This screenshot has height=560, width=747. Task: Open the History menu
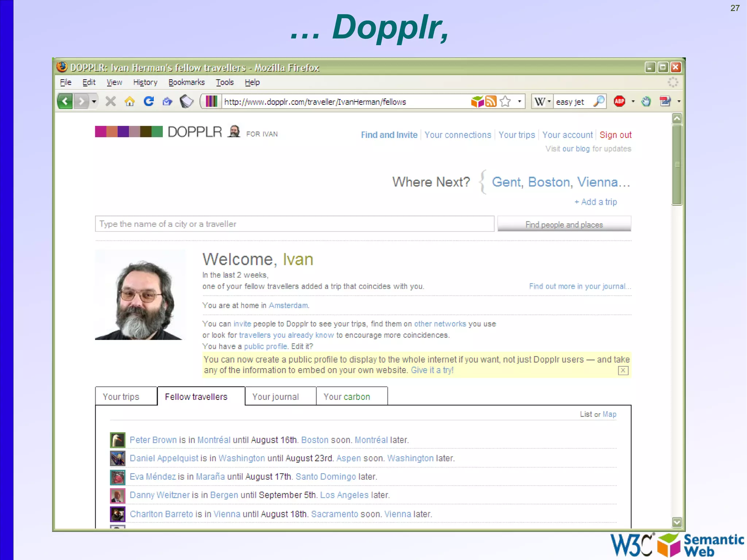point(145,82)
